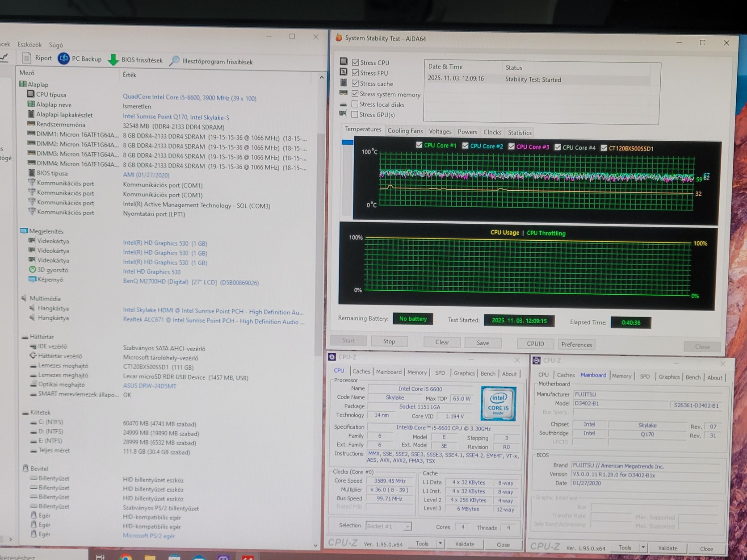This screenshot has height=560, width=747.
Task: Click the Intel Core i5 logo in CPU-Z
Action: 498,403
